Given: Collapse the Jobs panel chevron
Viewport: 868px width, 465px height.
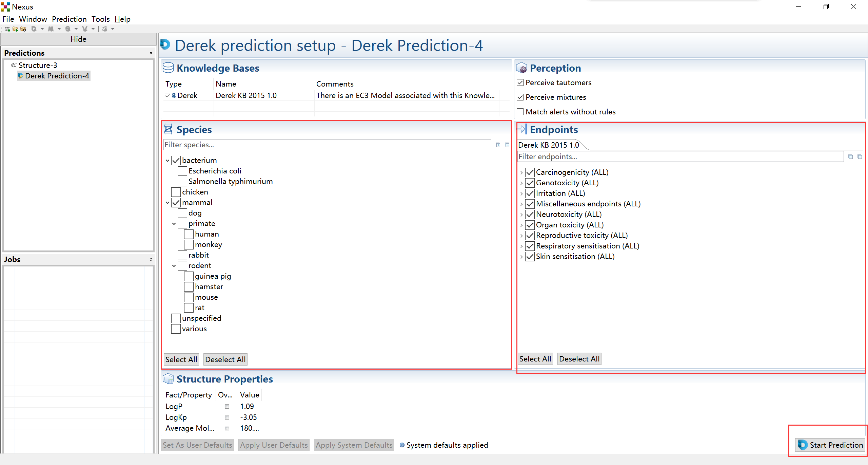Looking at the screenshot, I should [x=151, y=259].
